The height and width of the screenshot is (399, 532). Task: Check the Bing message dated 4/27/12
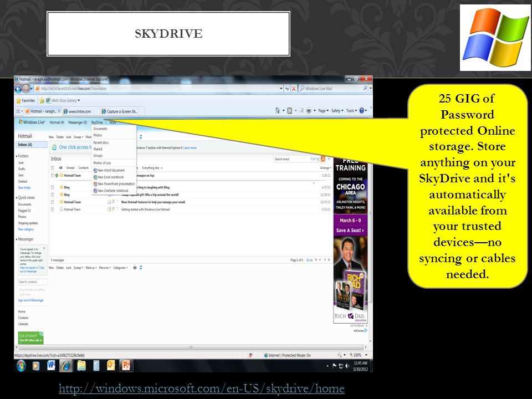[x=53, y=187]
